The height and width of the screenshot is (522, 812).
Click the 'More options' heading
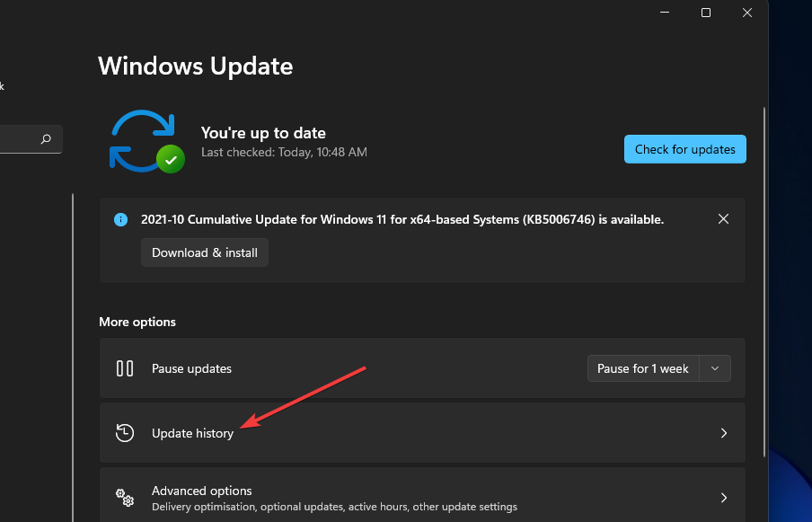coord(137,323)
